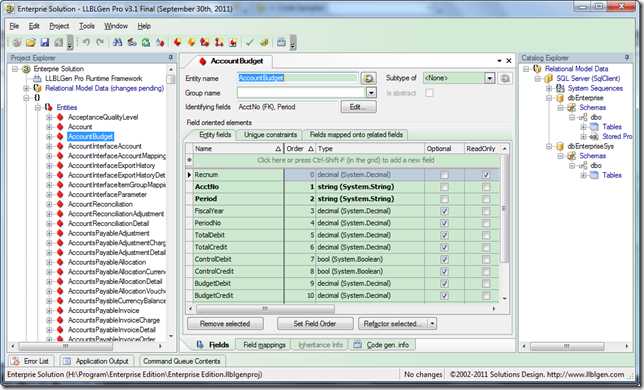Click the green checkmark validate icon
This screenshot has width=644, height=390.
[x=249, y=42]
